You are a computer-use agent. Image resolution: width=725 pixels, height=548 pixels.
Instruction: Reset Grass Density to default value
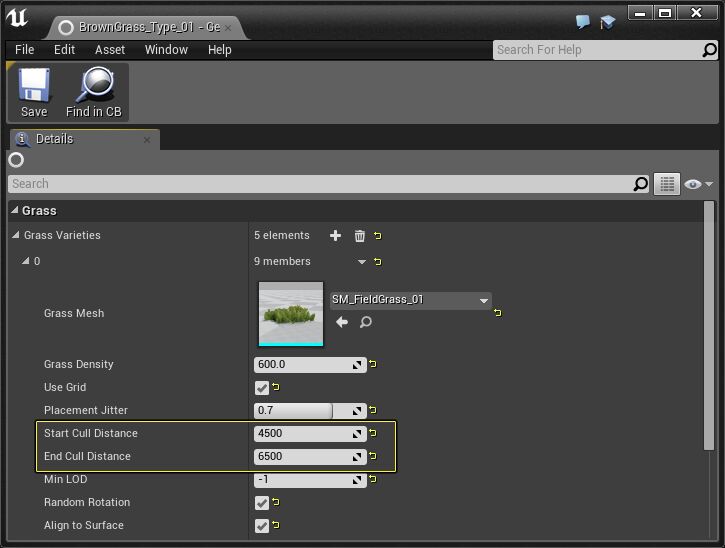(x=373, y=365)
